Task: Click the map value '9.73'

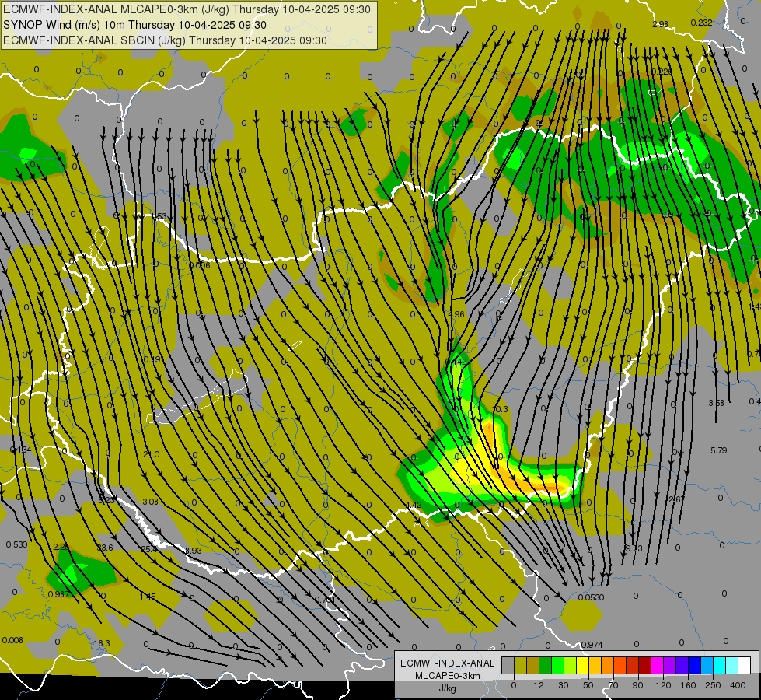Action: coord(634,548)
